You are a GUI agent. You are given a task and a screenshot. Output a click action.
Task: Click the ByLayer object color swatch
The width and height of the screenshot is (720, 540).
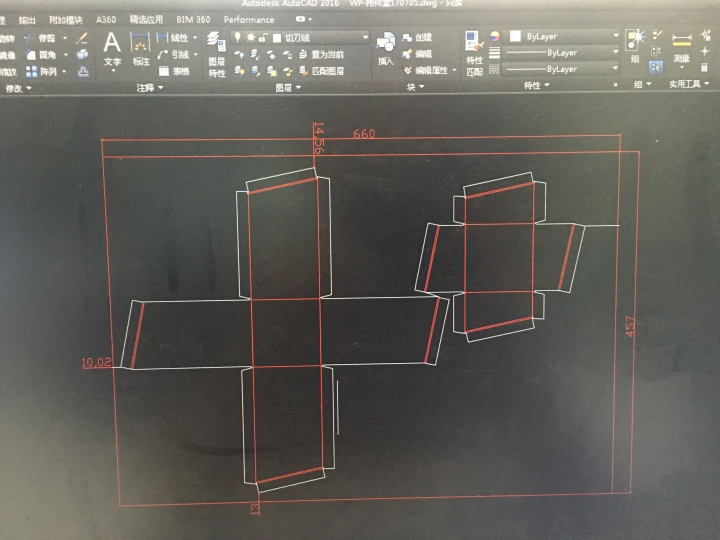[516, 36]
